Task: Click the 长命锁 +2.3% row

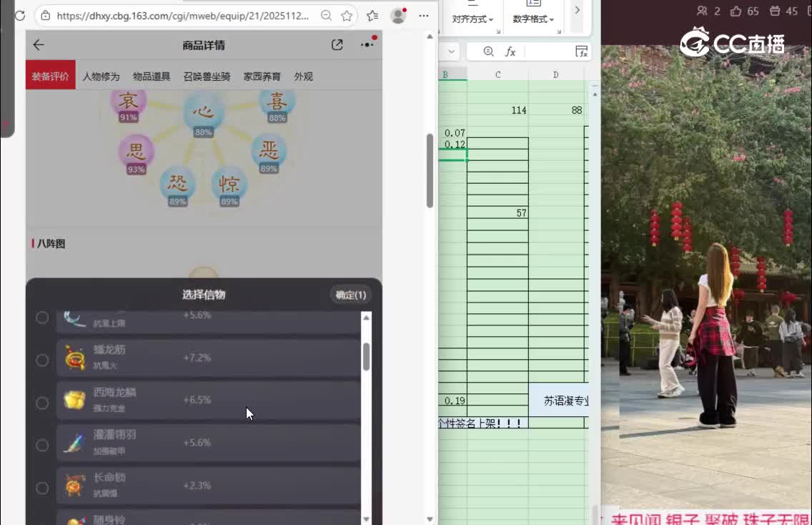Action: (x=208, y=486)
